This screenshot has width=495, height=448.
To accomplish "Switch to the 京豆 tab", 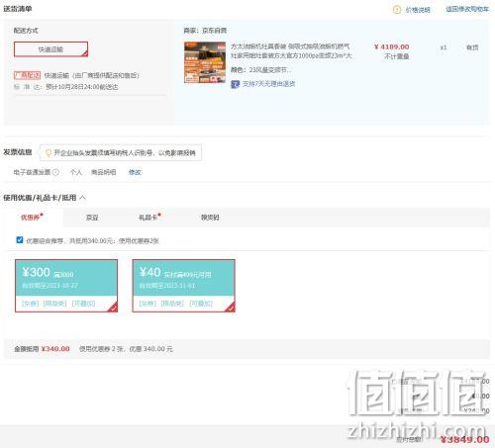I will [x=92, y=218].
